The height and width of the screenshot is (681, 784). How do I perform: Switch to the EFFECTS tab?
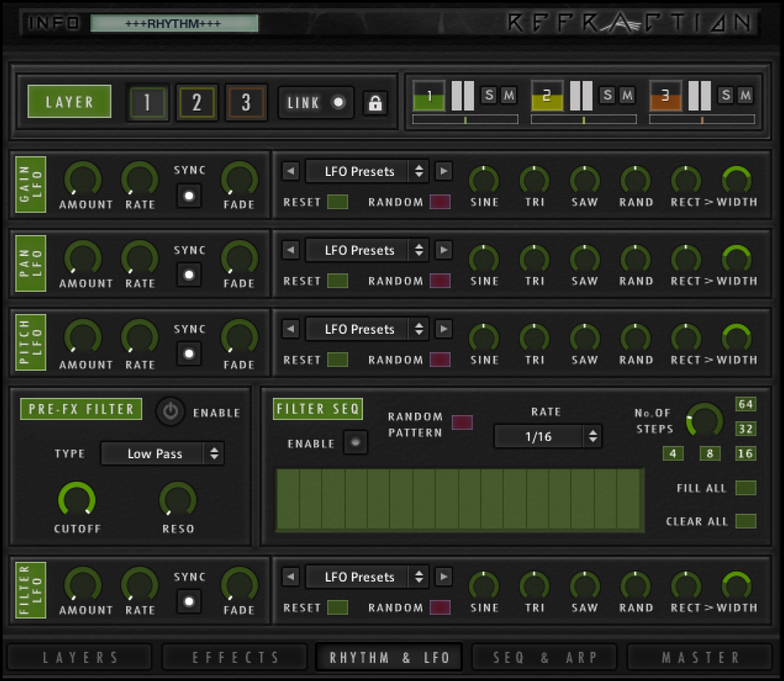pyautogui.click(x=235, y=657)
